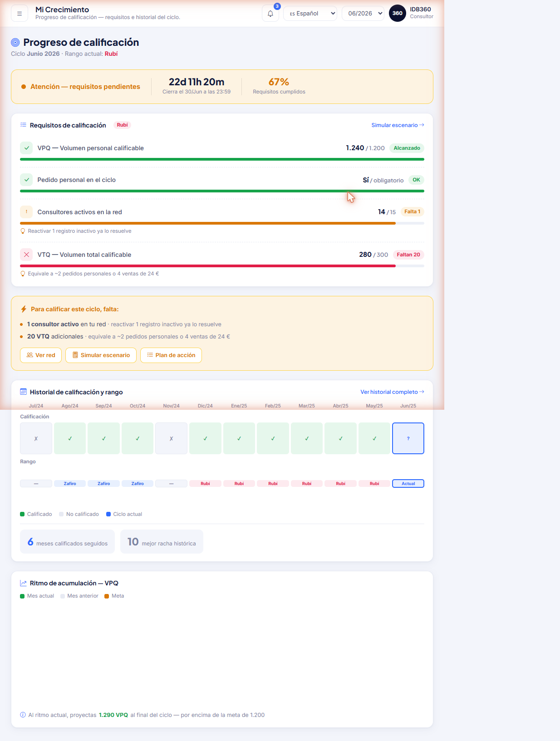Click the 67% Requisitos cumplidos value
Screen dimensions: 560x741
pos(279,82)
